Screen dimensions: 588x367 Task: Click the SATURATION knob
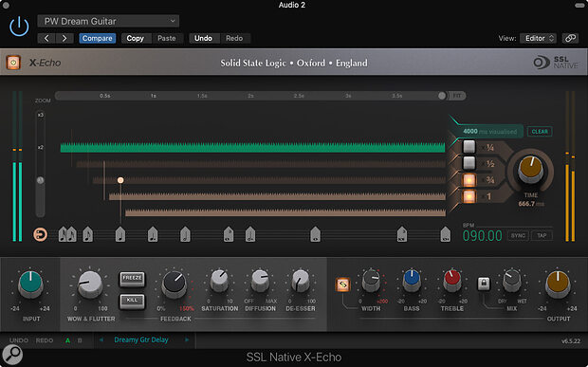pos(219,281)
